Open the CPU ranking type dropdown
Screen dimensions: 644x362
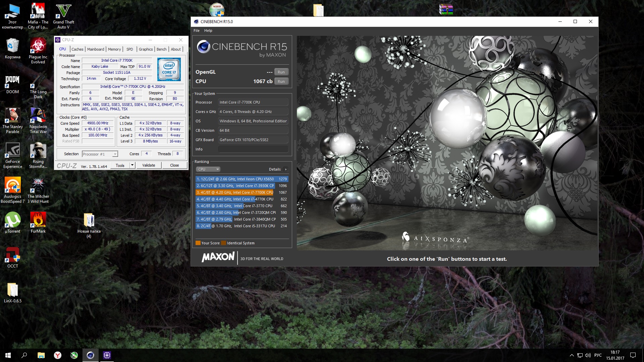point(208,169)
